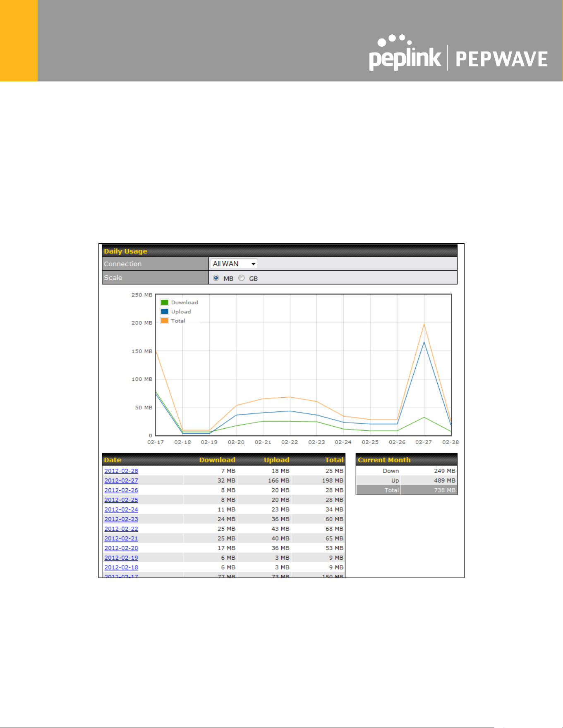
Task: Click the green Download legend swatch
Action: (x=165, y=302)
